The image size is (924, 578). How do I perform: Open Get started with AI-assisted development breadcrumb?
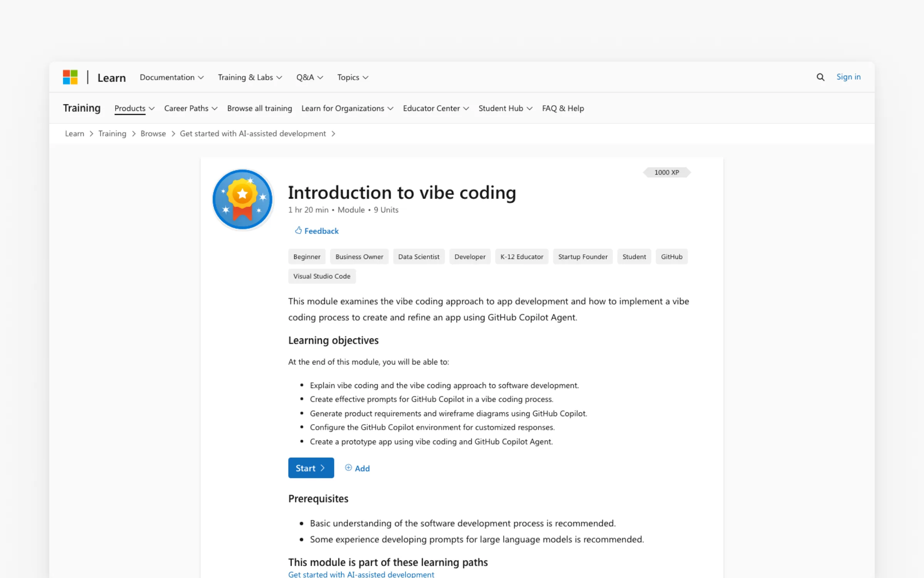point(253,133)
